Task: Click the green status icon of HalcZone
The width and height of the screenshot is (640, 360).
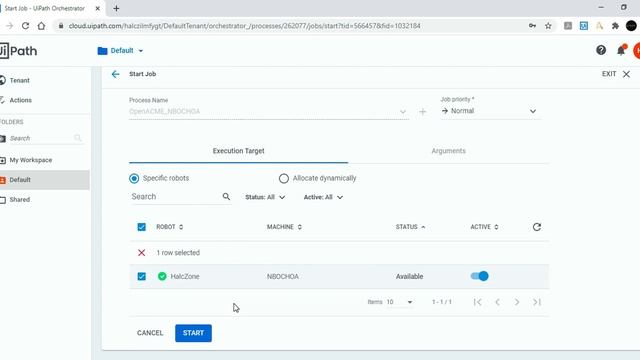Action: [162, 276]
